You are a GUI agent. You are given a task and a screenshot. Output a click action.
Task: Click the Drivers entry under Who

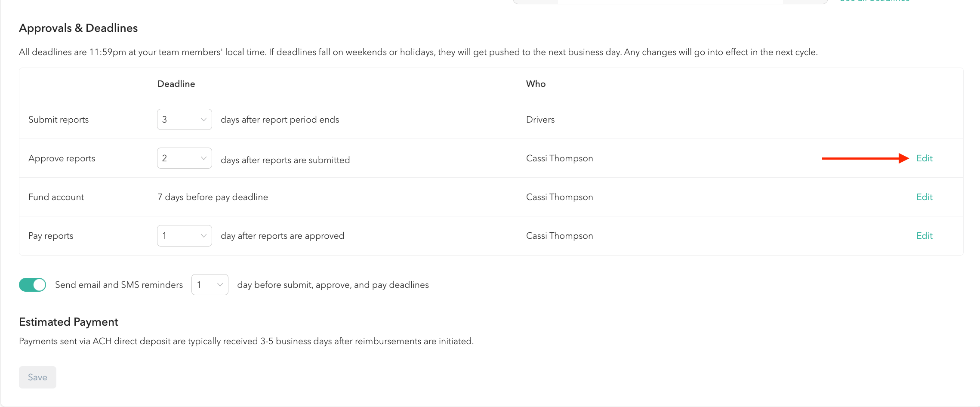(x=540, y=120)
